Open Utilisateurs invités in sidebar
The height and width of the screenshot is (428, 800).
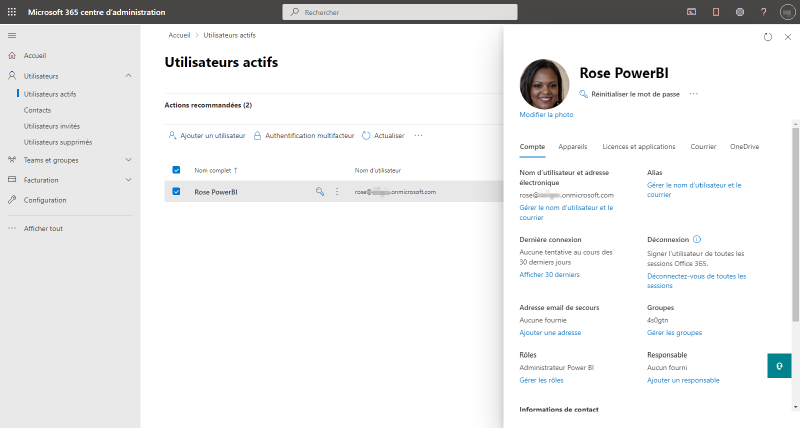[x=52, y=126]
